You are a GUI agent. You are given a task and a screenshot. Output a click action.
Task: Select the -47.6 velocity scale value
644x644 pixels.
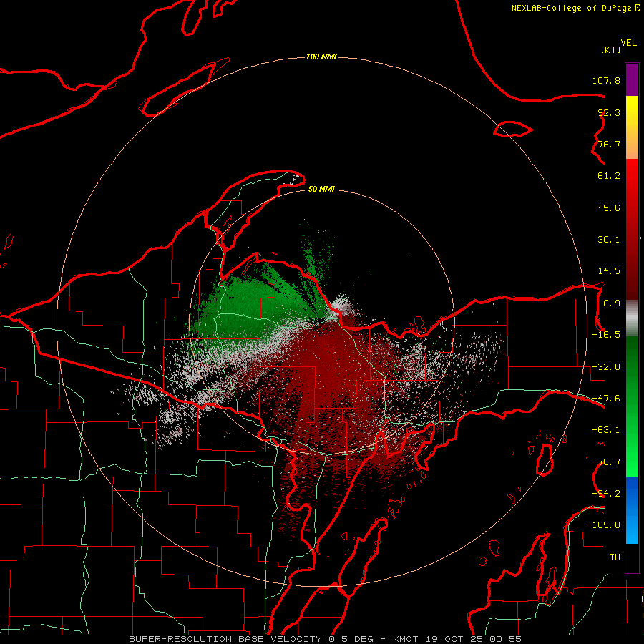[606, 399]
